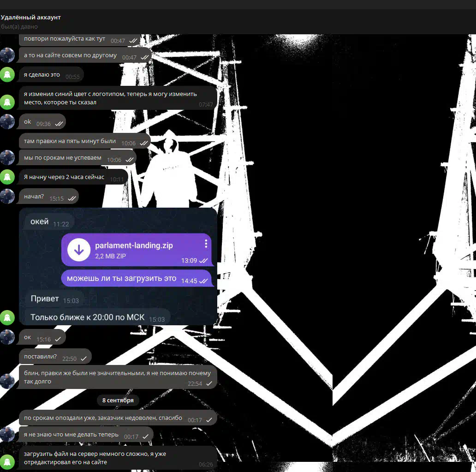Open avatar beside the "ok 09:36" message
The image size is (476, 472).
[x=7, y=121]
